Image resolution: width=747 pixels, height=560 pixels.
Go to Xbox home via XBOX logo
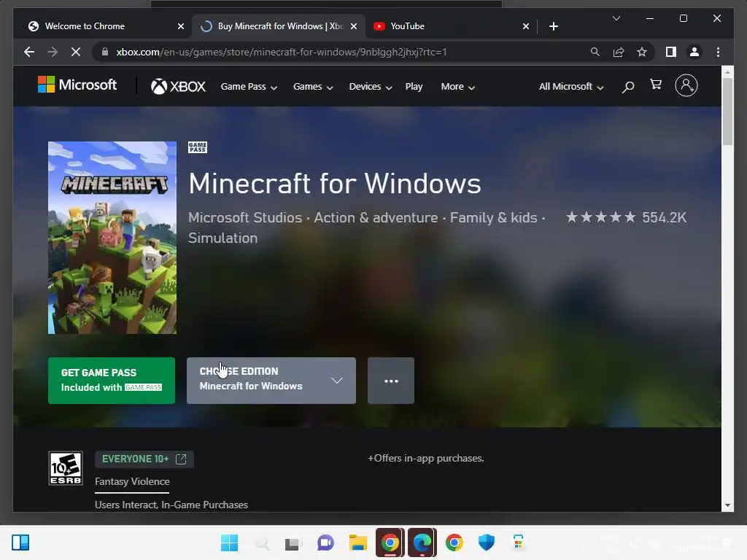(178, 86)
